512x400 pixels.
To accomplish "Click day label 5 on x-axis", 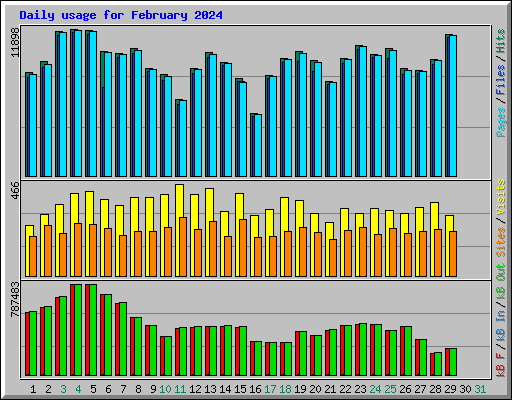I will pyautogui.click(x=93, y=389).
